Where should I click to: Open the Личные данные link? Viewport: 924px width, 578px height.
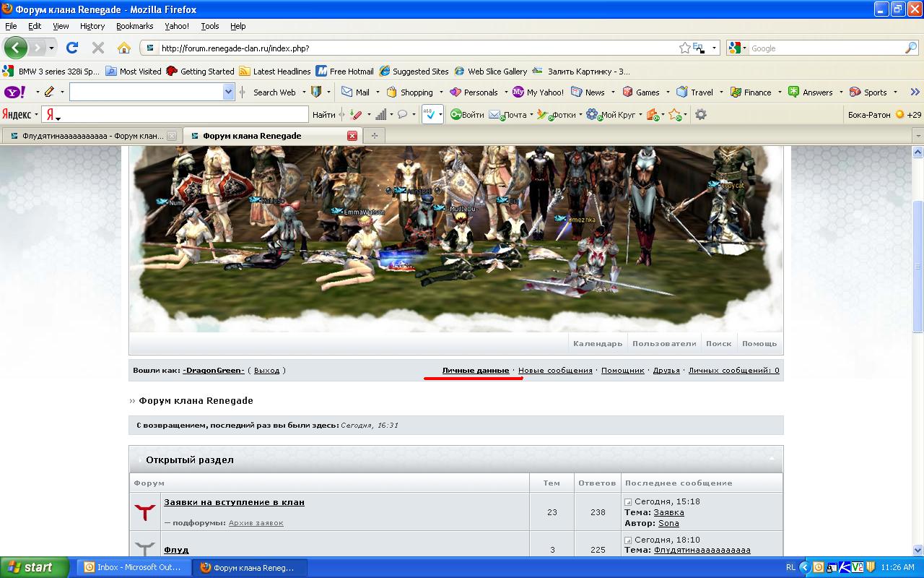[x=476, y=371]
